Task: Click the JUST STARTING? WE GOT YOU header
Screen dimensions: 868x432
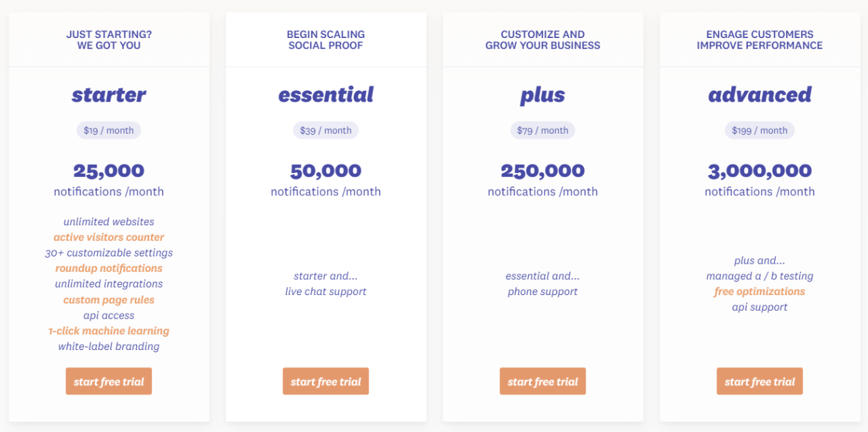Action: (x=108, y=39)
